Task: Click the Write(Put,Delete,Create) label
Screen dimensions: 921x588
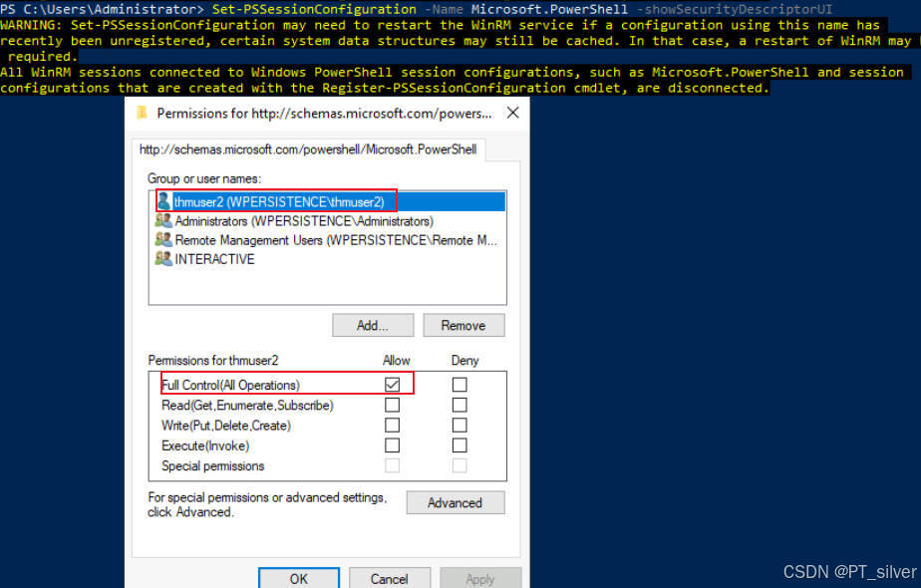Action: point(226,426)
